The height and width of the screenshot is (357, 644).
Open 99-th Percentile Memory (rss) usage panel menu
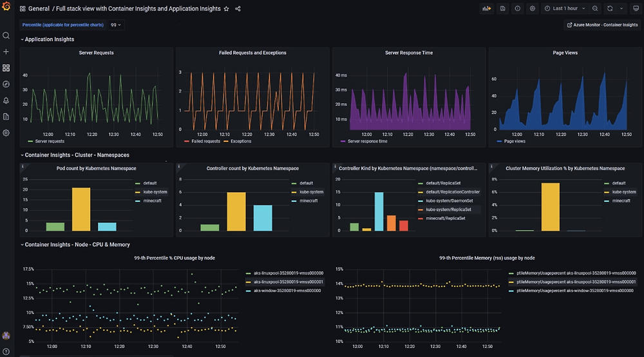click(x=487, y=258)
